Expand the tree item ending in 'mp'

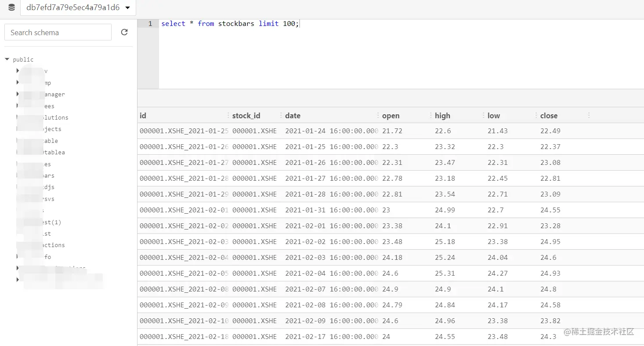click(x=18, y=83)
